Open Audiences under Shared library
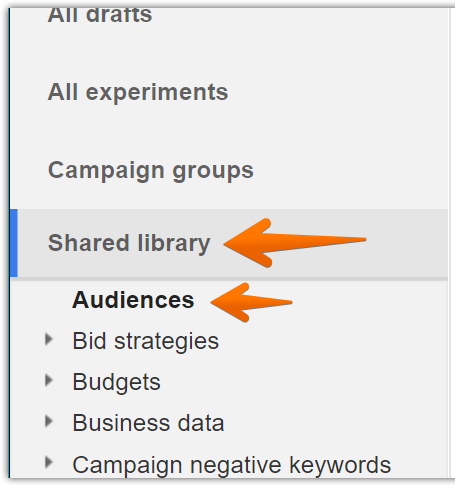Screen dimensions: 455x486 (x=133, y=300)
